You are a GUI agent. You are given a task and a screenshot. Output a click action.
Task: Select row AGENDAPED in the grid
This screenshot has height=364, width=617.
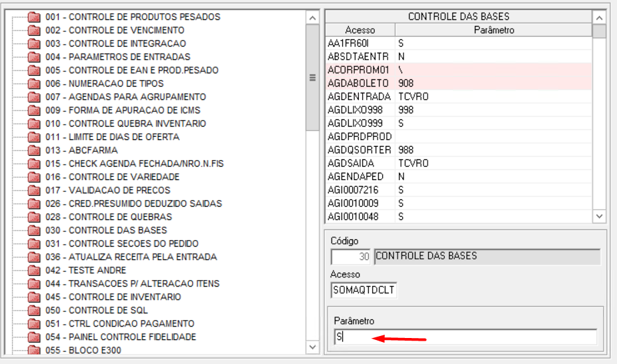point(458,177)
